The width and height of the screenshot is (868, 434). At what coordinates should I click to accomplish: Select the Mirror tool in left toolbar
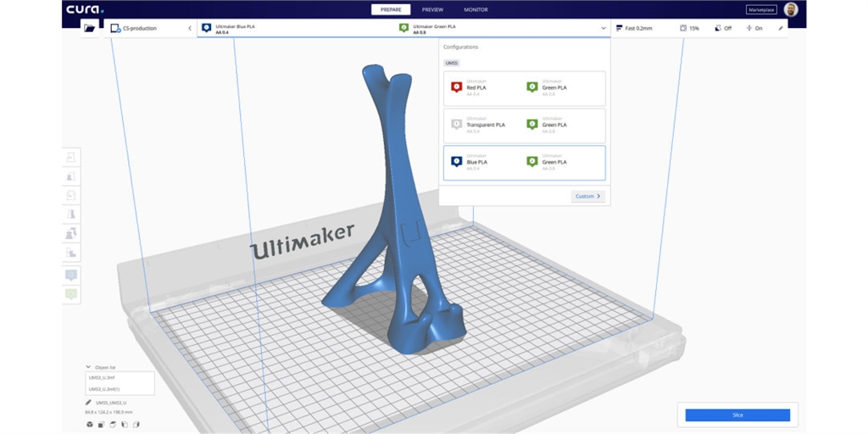[71, 214]
